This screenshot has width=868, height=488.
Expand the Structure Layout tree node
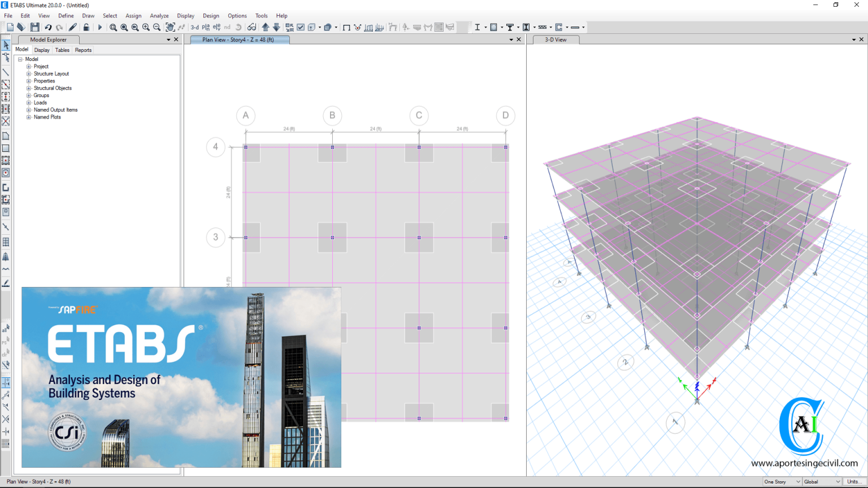pos(29,74)
